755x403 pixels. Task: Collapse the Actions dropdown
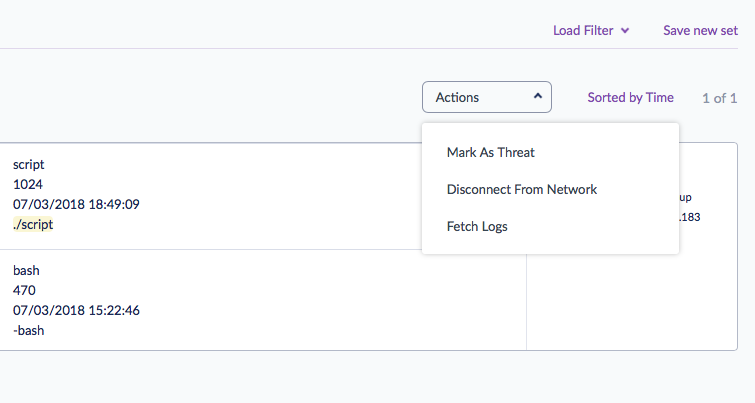[x=486, y=98]
